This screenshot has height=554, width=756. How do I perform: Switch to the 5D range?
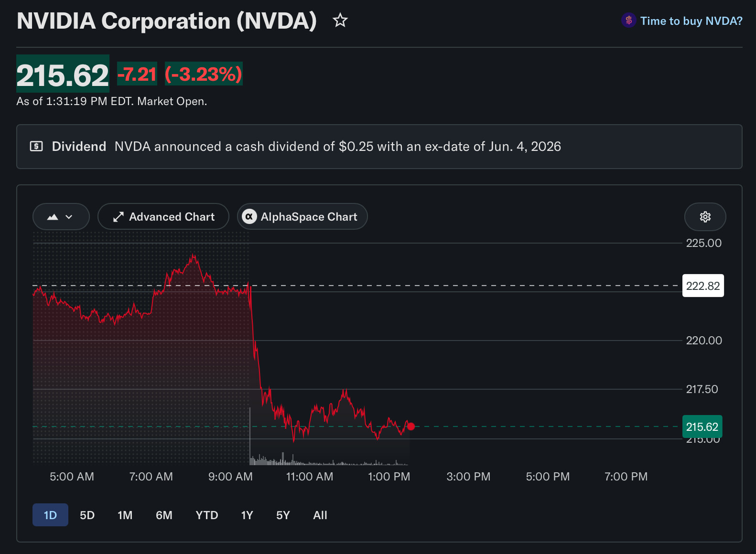click(87, 515)
